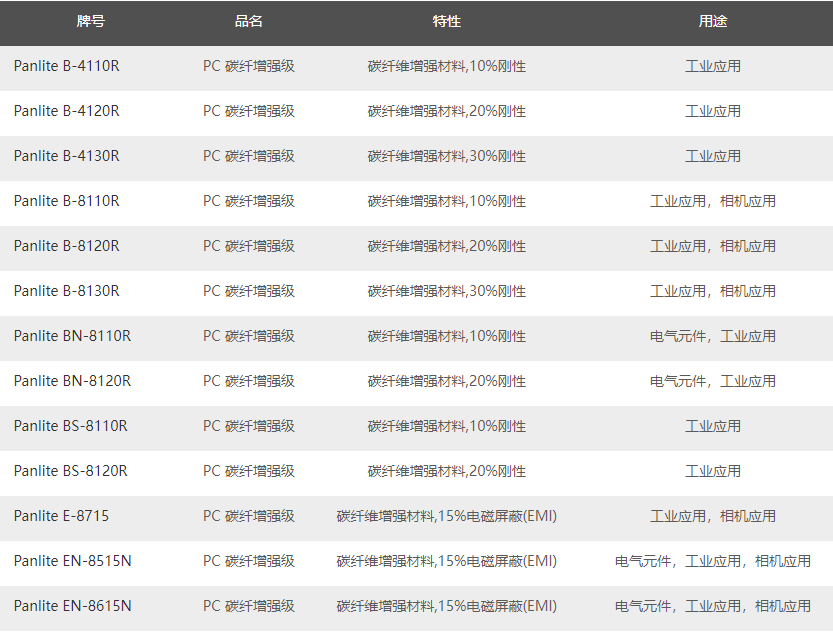Open 工业应用 link for Panlite EN-8615N

point(713,606)
